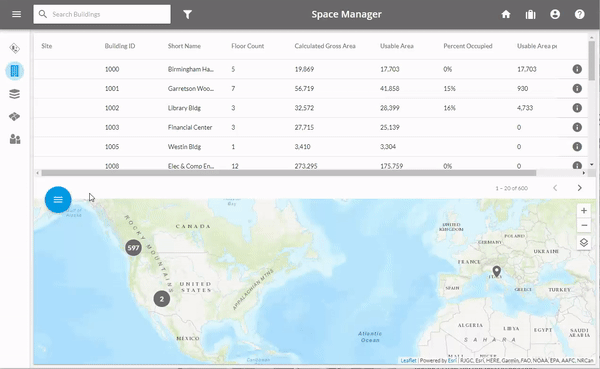Zoom in on the map

584,211
